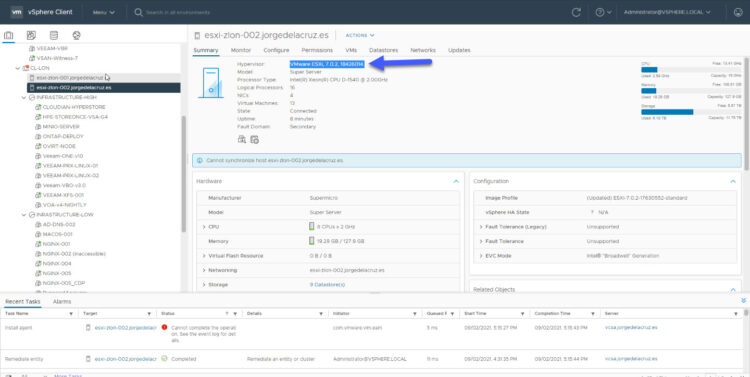
Task: Expand the Storage row in Hardware
Action: click(x=204, y=285)
